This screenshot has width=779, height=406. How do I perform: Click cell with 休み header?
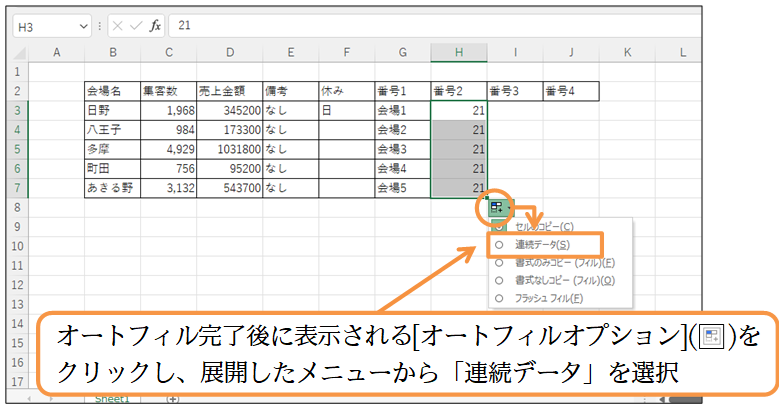click(347, 91)
